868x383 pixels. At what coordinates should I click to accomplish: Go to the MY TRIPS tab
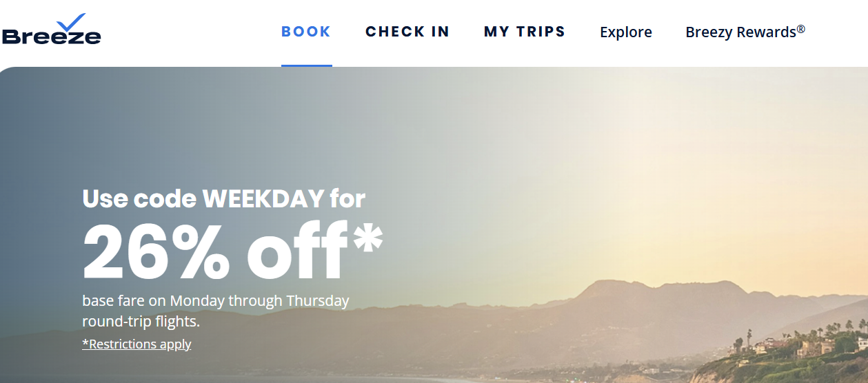[x=525, y=32]
